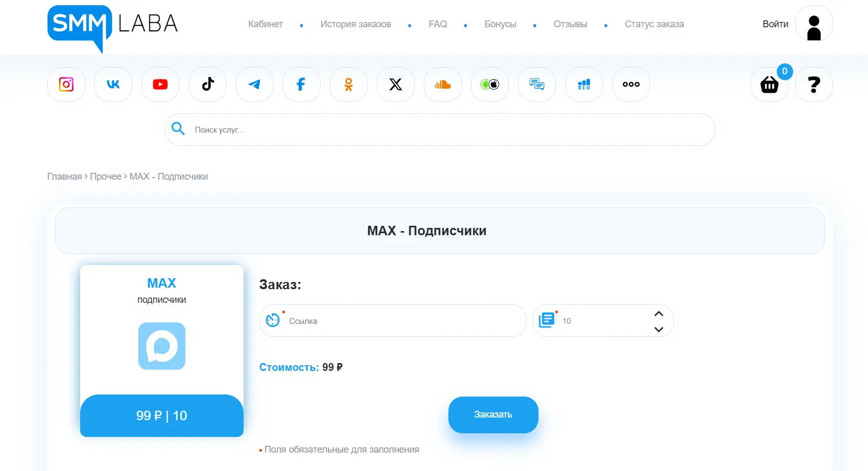Select the YouTube services icon

point(160,84)
